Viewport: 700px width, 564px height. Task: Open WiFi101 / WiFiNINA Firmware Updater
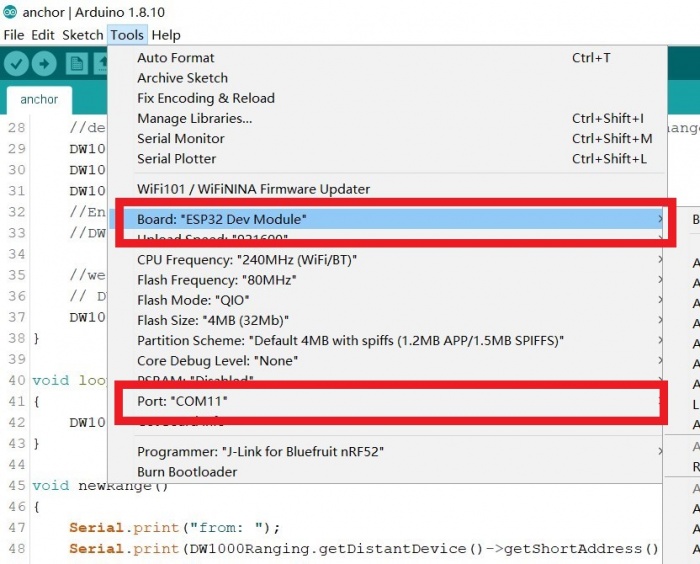388,189
